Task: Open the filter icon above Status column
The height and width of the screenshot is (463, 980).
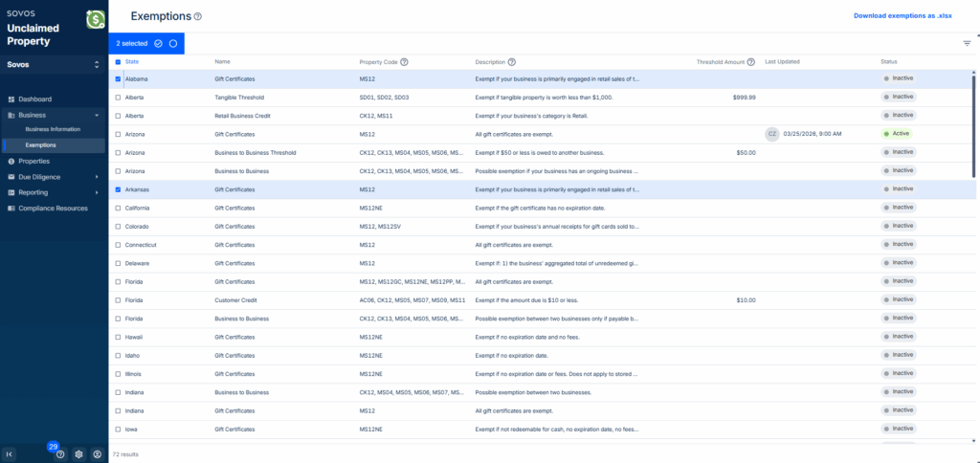Action: pos(967,43)
